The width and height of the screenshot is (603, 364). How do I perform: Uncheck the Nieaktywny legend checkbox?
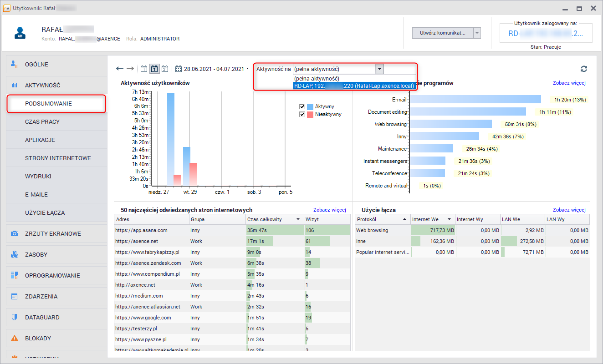301,114
